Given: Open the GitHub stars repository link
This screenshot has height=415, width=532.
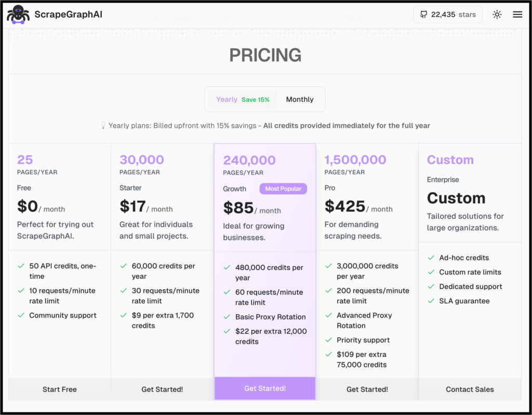Looking at the screenshot, I should point(447,14).
